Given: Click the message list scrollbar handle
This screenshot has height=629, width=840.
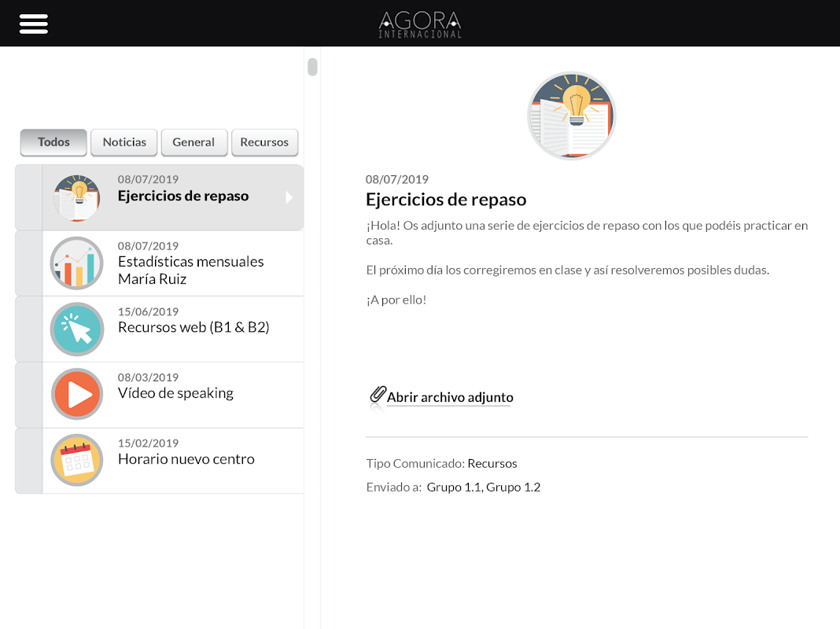Looking at the screenshot, I should tap(313, 67).
